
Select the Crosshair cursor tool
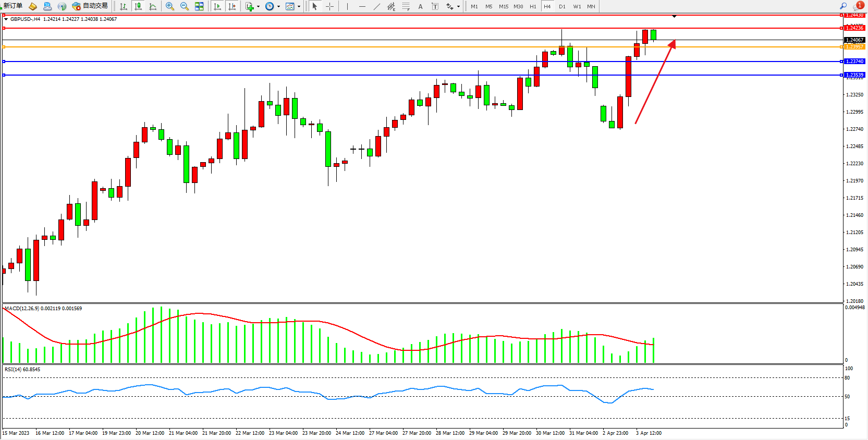[x=329, y=6]
